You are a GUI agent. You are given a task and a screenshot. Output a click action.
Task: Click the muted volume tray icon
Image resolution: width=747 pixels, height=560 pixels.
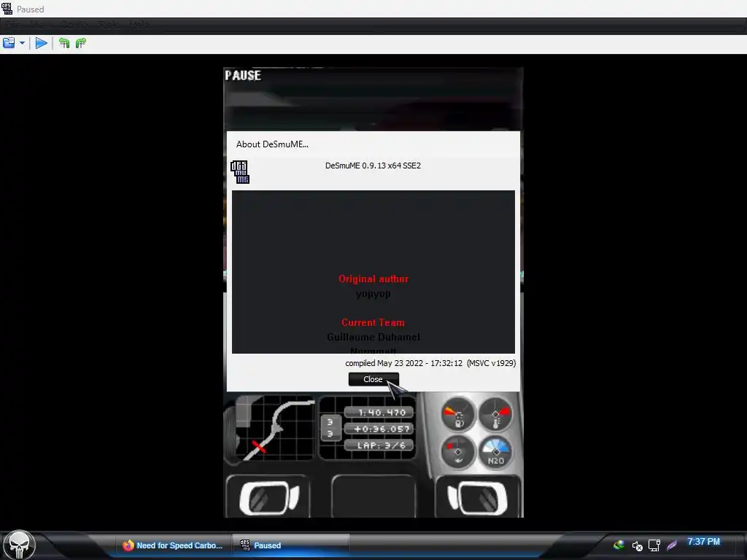click(x=637, y=545)
